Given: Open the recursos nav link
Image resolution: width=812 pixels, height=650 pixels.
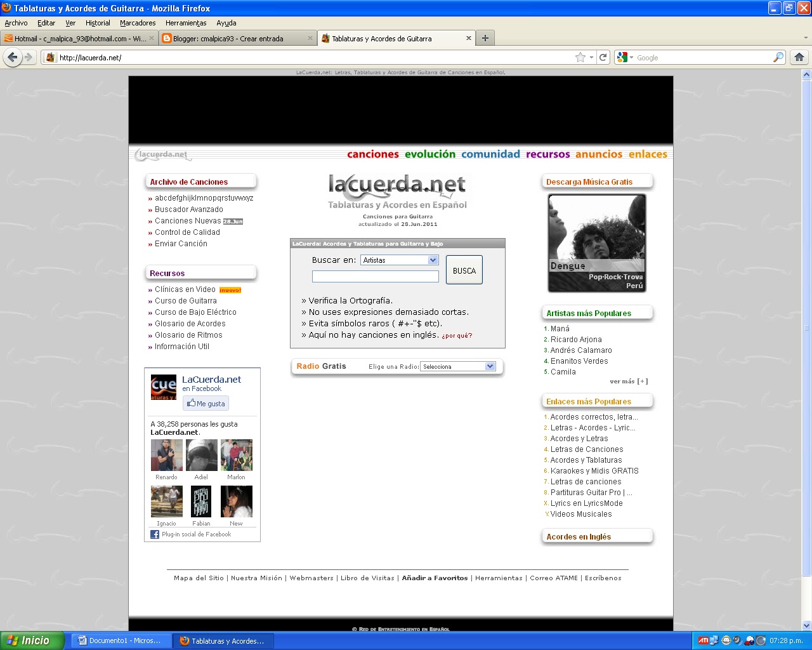Looking at the screenshot, I should 548,154.
